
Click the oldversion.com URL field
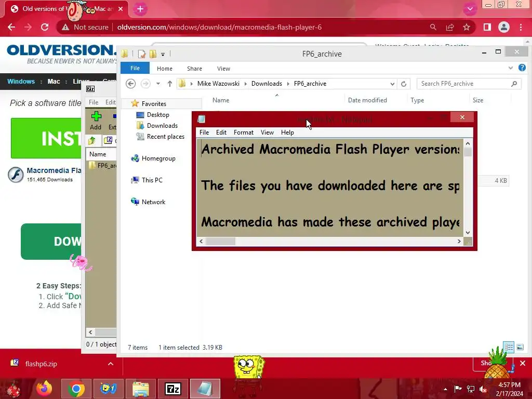[219, 27]
